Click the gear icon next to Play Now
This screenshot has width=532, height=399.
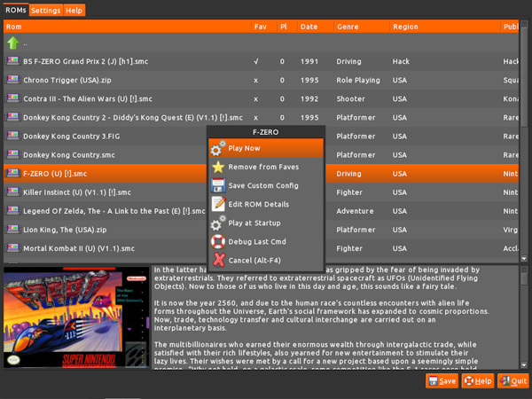click(x=218, y=149)
